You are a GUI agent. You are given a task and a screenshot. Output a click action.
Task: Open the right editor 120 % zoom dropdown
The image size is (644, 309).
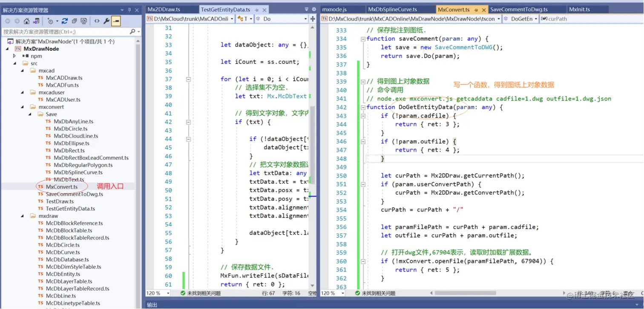pyautogui.click(x=342, y=293)
